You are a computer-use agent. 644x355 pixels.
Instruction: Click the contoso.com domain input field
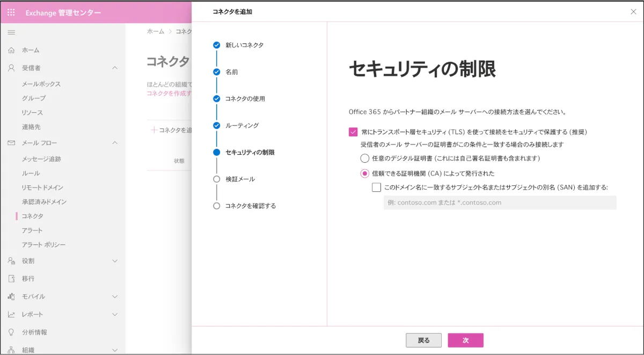pos(500,202)
